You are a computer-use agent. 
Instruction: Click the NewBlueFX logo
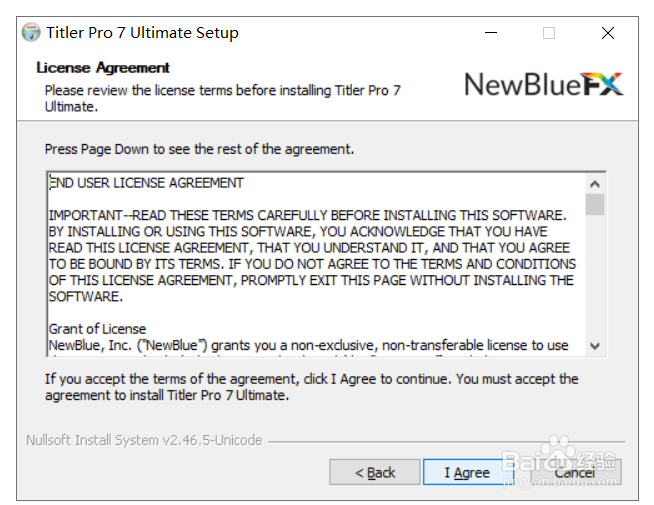coord(544,84)
